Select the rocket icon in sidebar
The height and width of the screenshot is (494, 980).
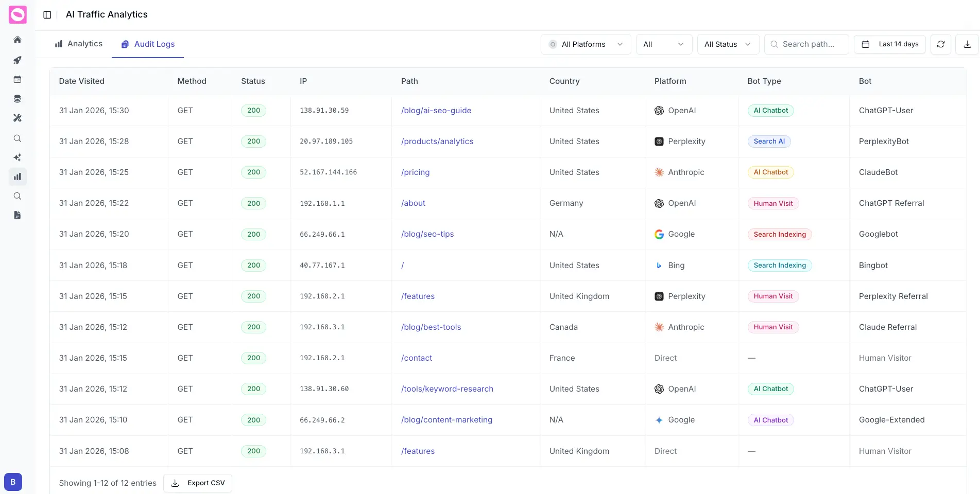point(17,60)
